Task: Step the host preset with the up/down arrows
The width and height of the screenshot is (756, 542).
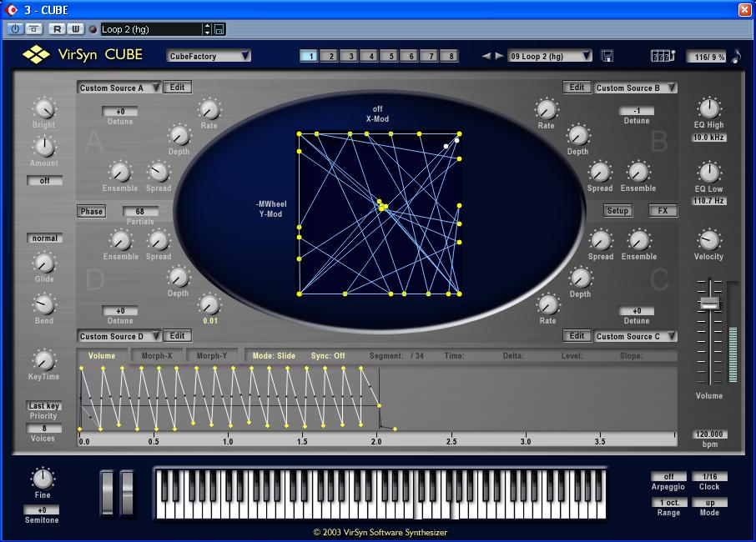Action: coord(207,29)
